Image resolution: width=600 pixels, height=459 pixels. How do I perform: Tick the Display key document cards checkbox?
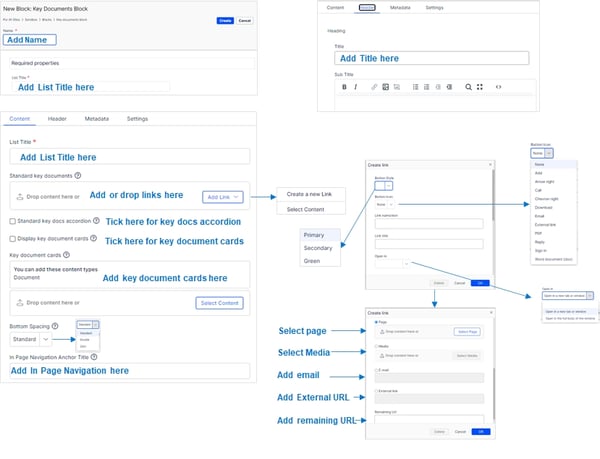13,239
